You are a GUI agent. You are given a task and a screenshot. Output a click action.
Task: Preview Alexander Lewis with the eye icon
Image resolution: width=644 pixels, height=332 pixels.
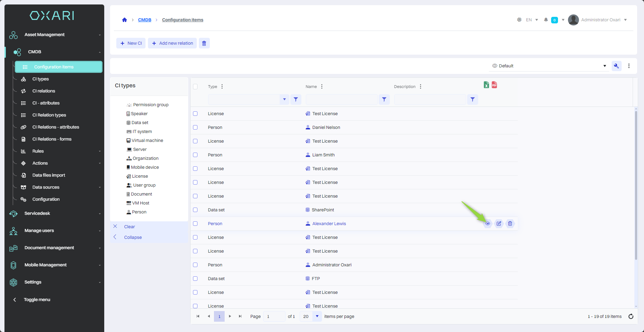[487, 224]
